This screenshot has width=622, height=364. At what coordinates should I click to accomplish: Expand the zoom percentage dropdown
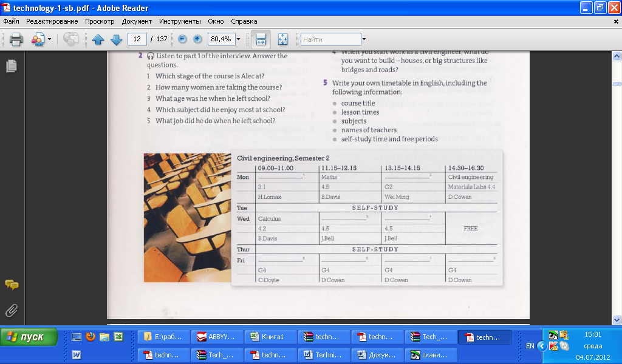(238, 39)
